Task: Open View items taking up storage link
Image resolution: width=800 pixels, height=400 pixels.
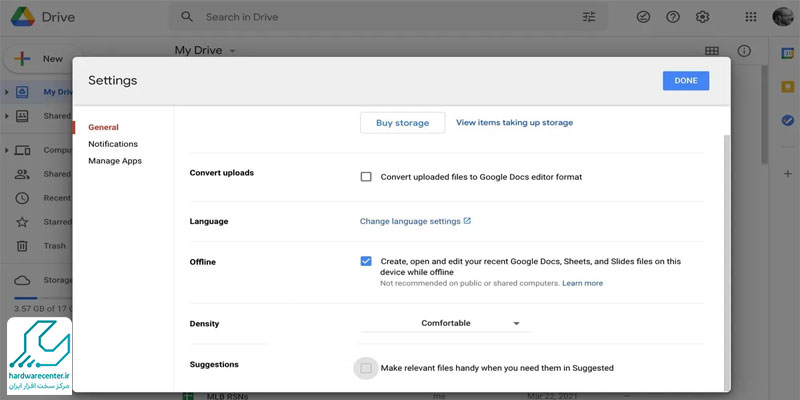Action: click(514, 122)
